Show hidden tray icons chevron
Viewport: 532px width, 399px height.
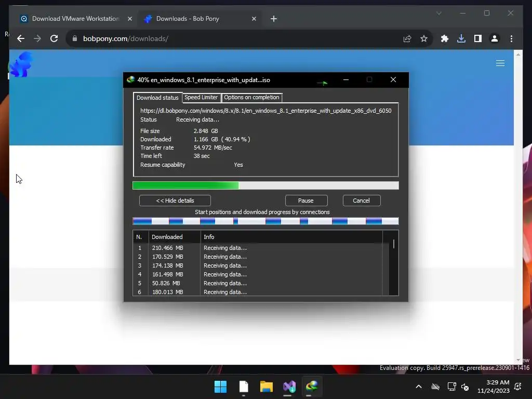click(x=419, y=387)
